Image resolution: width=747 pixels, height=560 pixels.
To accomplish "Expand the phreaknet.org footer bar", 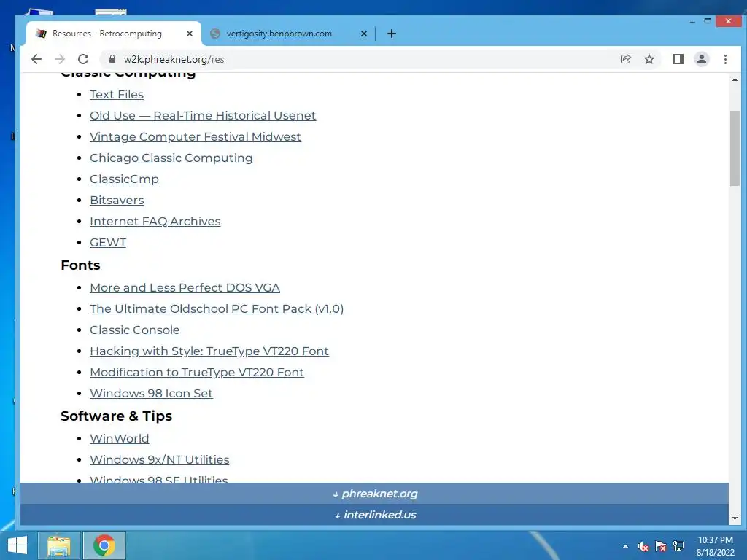I will 374,494.
